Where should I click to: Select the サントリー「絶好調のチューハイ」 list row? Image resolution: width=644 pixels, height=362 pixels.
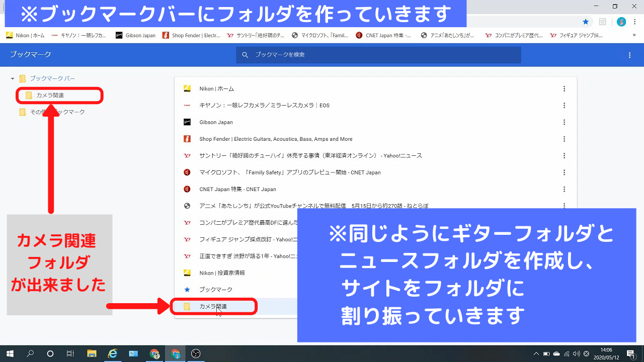tap(375, 156)
